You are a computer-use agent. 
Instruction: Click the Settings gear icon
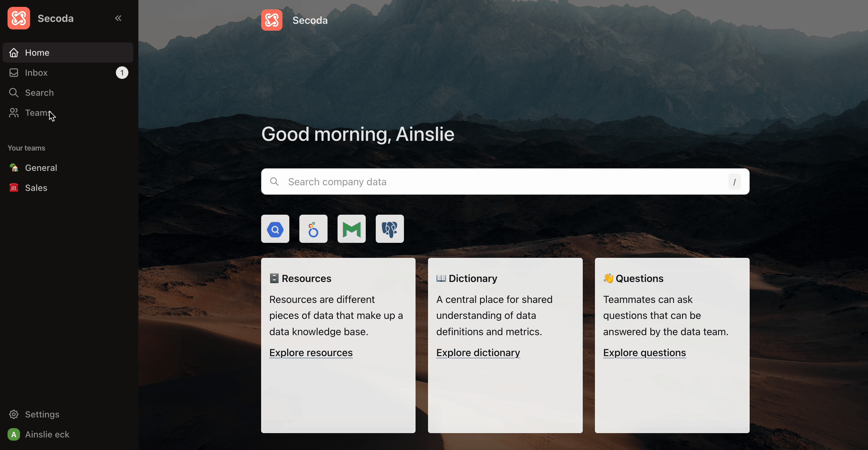pyautogui.click(x=14, y=414)
